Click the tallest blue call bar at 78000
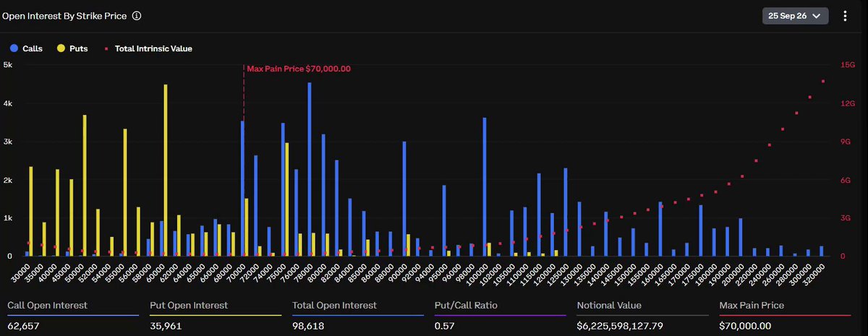Screen dimensions: 868x336 point(310,169)
